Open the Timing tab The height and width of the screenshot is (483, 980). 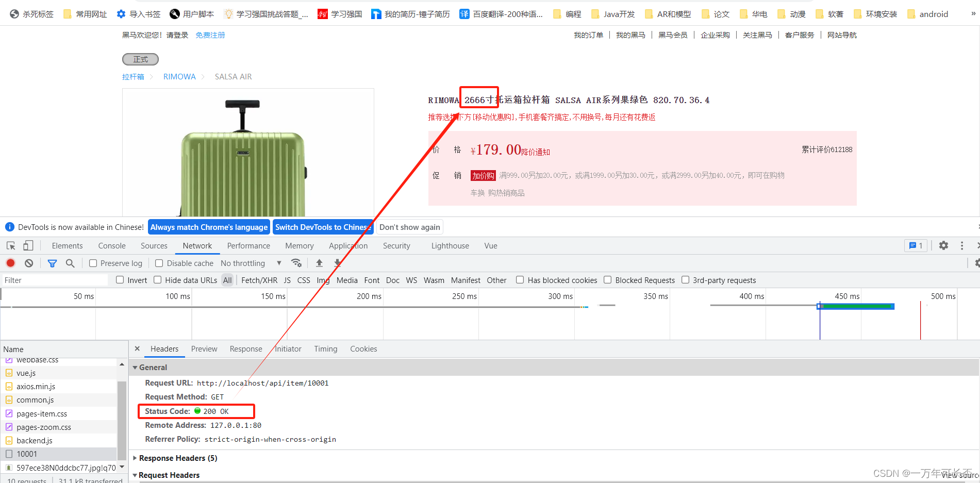pyautogui.click(x=326, y=349)
